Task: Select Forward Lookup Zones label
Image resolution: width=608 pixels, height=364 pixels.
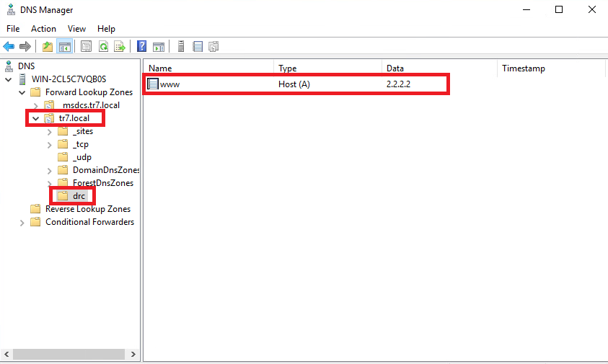Action: (x=89, y=92)
